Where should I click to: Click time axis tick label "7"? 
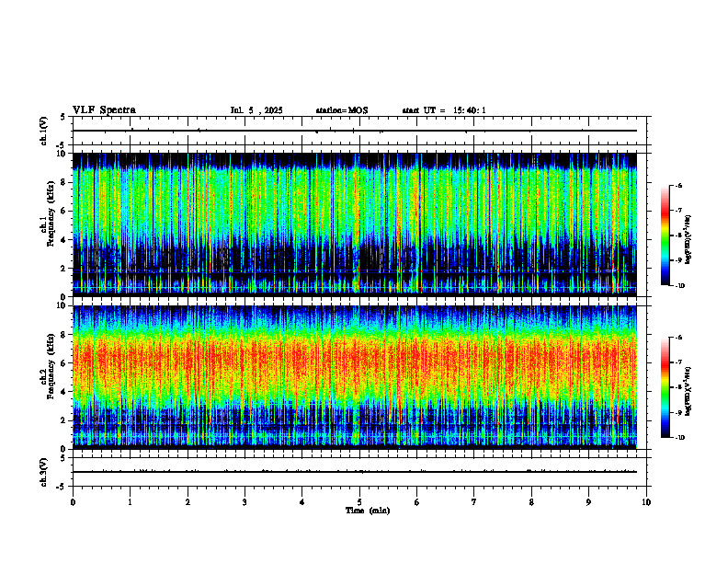(x=474, y=502)
